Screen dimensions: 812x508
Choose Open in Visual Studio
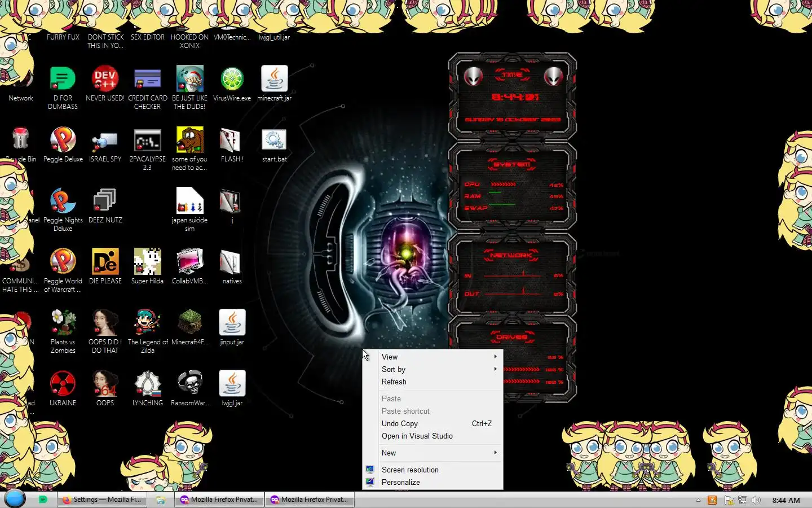pos(433,436)
